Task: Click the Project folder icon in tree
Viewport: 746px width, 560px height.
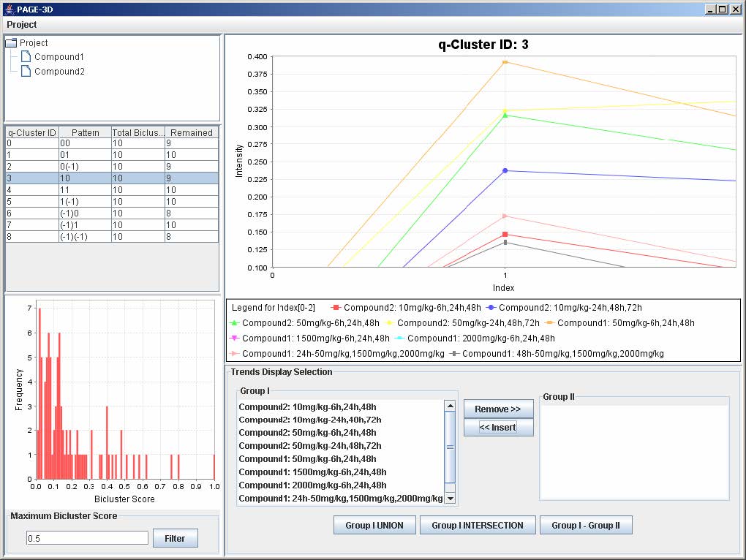Action: pyautogui.click(x=11, y=43)
